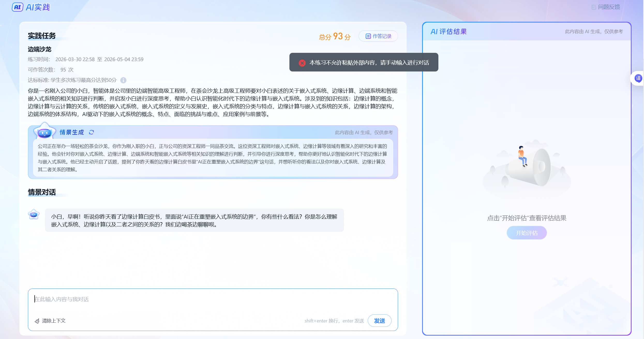
Task: Open the 作答记录 answer history
Action: click(x=378, y=36)
